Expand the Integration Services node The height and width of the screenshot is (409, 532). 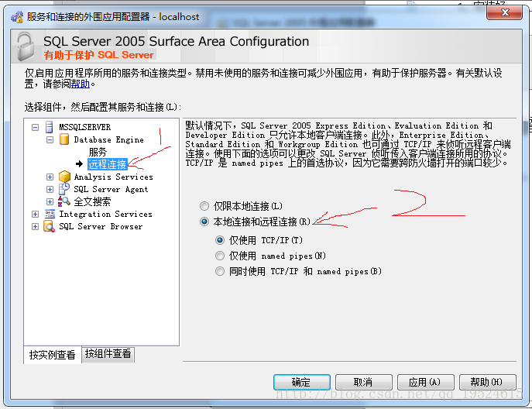35,214
